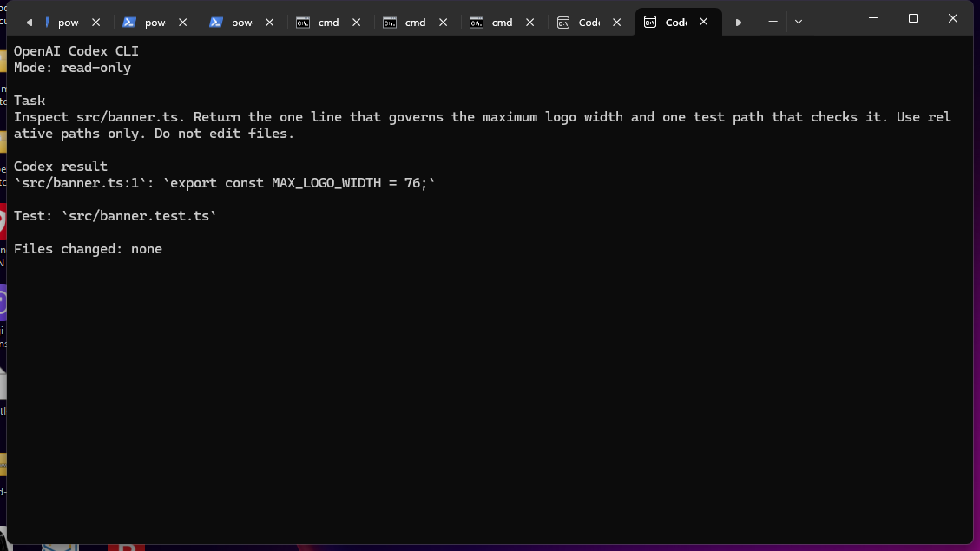
Task: Switch to the first cmd tab
Action: point(328,23)
